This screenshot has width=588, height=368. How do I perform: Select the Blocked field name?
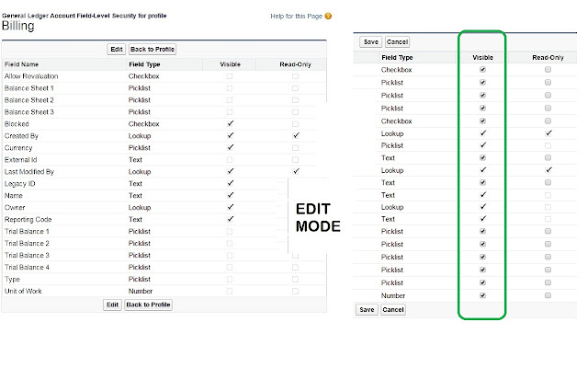pyautogui.click(x=17, y=124)
